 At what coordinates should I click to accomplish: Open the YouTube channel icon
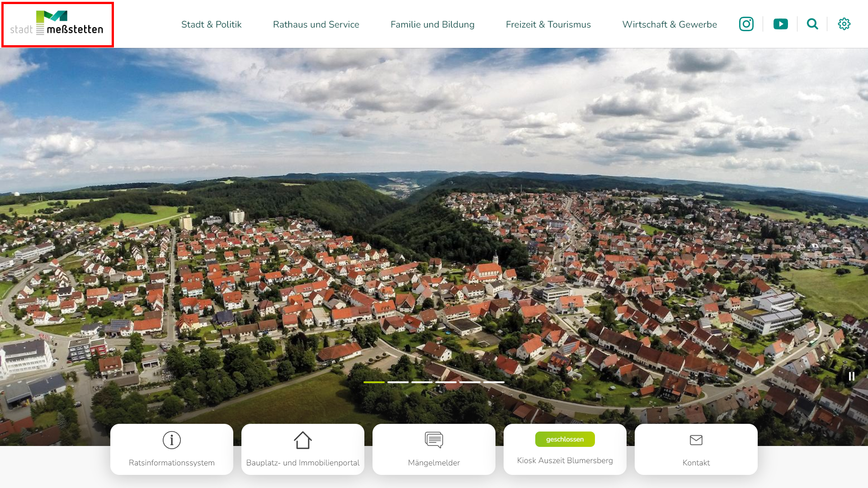click(780, 24)
